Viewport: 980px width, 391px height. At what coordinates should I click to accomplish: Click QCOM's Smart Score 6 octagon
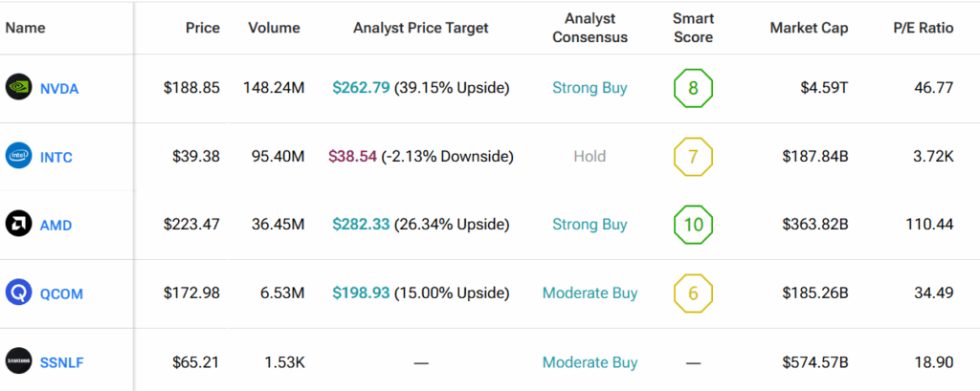pyautogui.click(x=693, y=293)
